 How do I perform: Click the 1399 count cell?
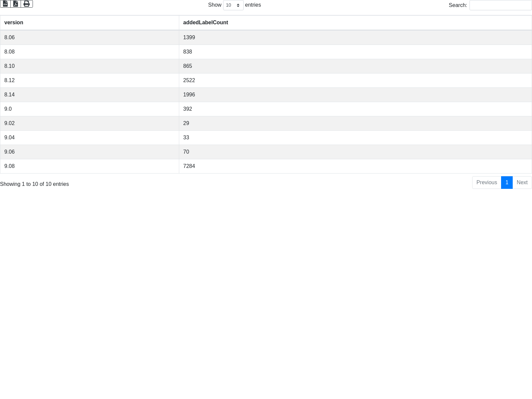(189, 38)
